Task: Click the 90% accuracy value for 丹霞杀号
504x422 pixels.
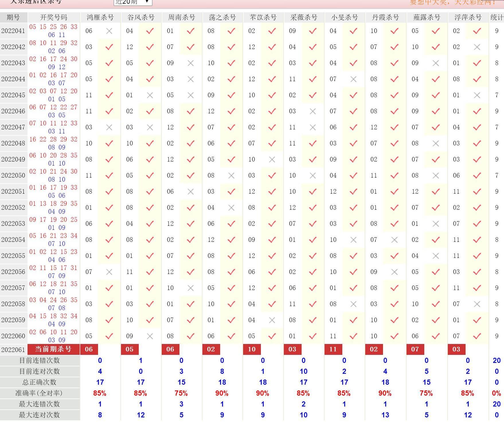Action: (385, 393)
